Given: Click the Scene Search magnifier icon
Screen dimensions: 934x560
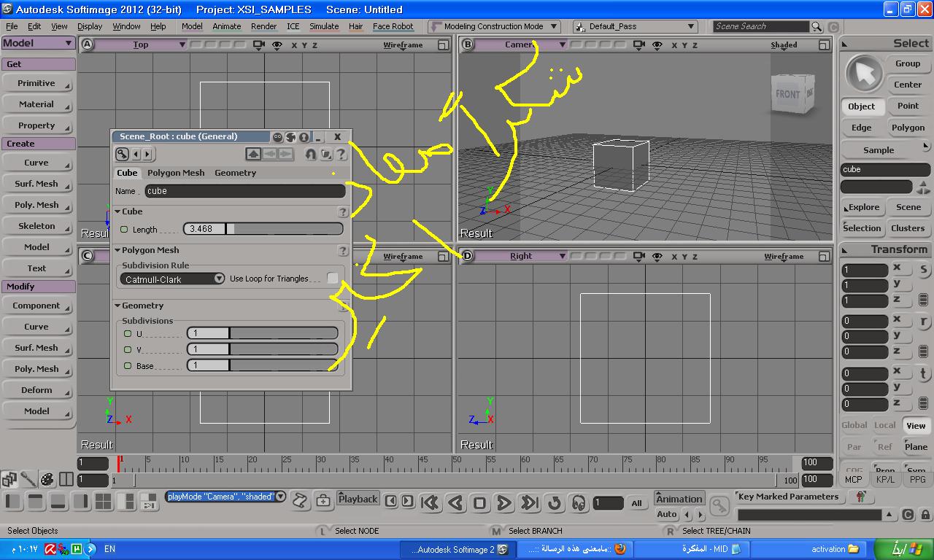Looking at the screenshot, I should [817, 26].
